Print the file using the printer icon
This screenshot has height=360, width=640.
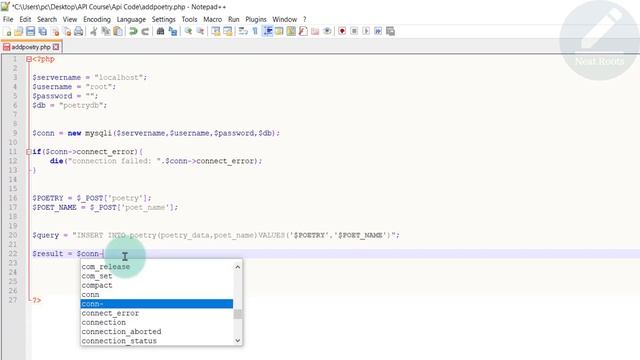tap(79, 31)
